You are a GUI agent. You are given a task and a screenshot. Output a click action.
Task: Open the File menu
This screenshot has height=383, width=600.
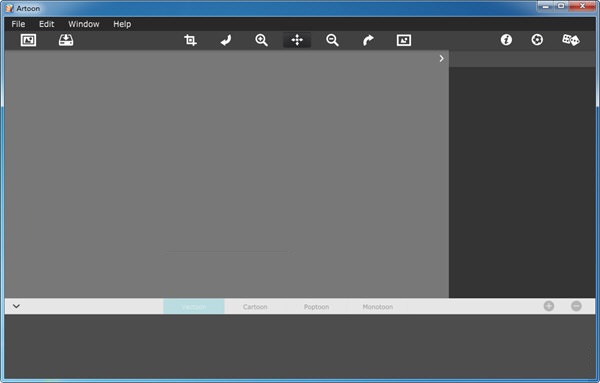point(18,24)
